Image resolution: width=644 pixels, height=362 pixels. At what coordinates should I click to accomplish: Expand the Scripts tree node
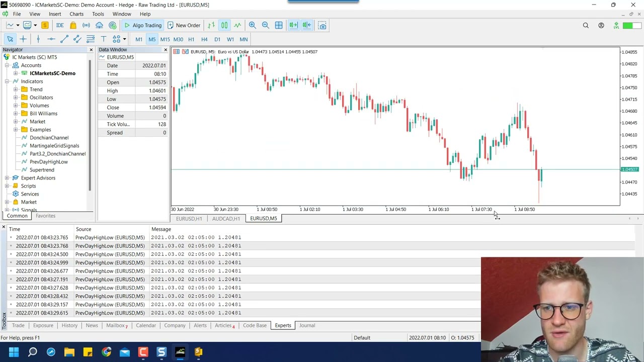coord(7,186)
